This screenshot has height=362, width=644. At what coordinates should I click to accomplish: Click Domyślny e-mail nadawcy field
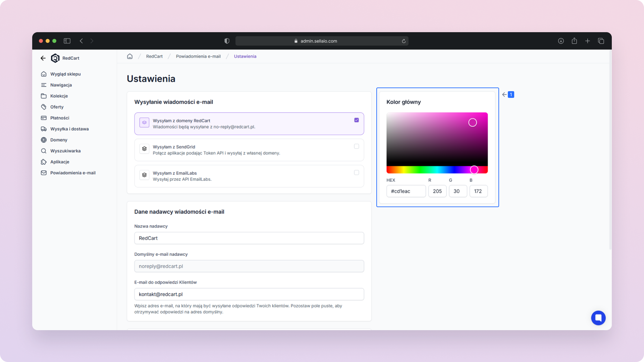coord(249,266)
